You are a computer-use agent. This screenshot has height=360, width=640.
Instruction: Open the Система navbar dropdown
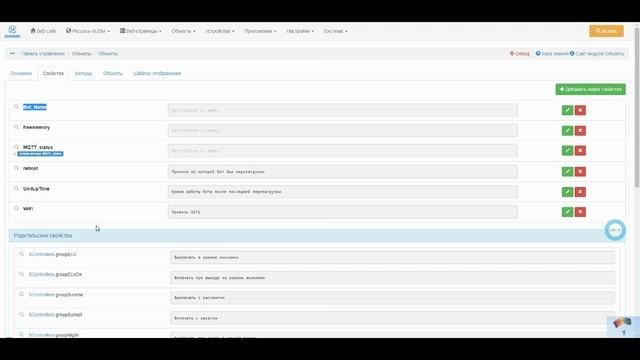point(336,31)
